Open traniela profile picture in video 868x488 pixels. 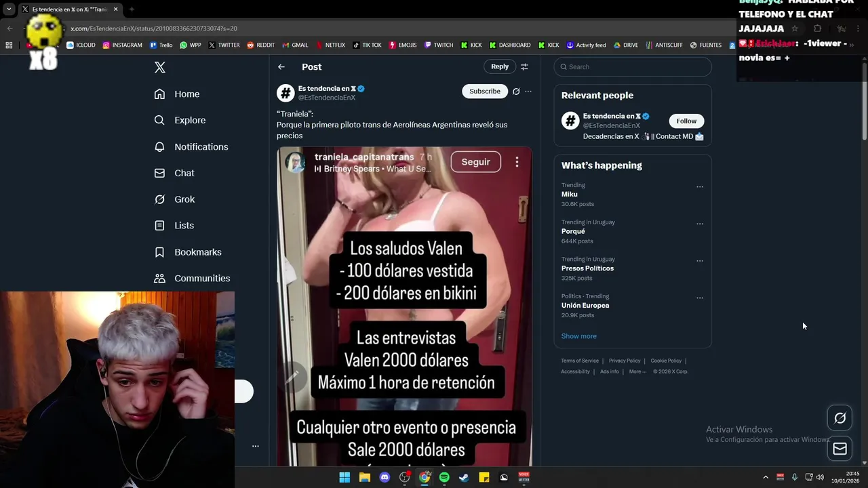coord(295,163)
